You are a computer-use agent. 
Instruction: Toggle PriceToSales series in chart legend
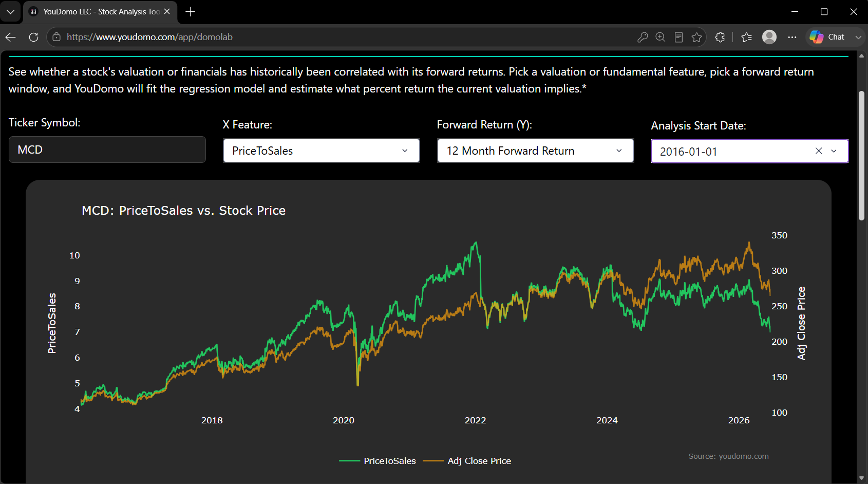pyautogui.click(x=378, y=461)
